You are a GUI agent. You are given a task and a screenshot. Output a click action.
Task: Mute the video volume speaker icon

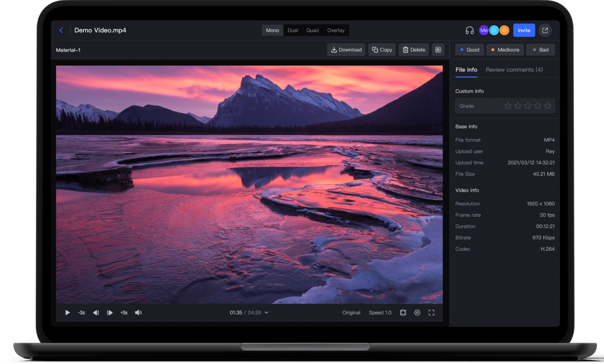pos(138,313)
